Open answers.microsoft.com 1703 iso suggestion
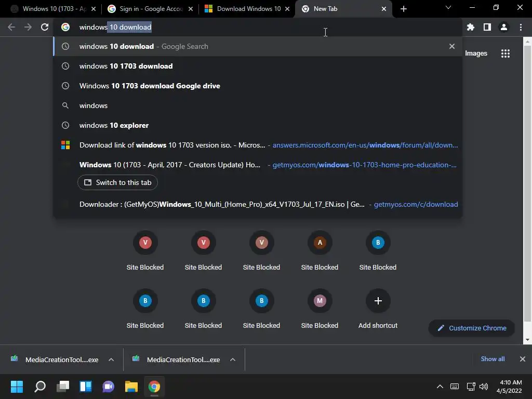This screenshot has width=532, height=399. pyautogui.click(x=258, y=145)
